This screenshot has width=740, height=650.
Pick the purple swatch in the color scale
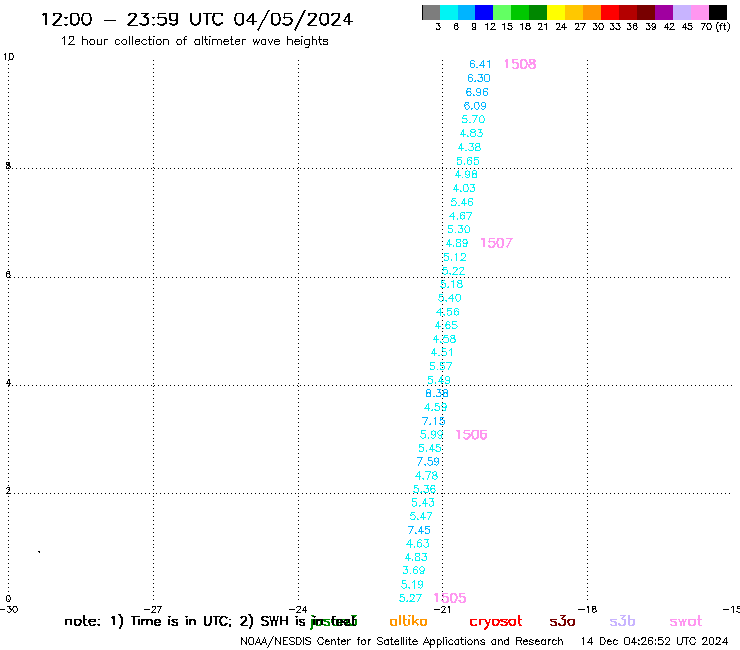coord(663,12)
